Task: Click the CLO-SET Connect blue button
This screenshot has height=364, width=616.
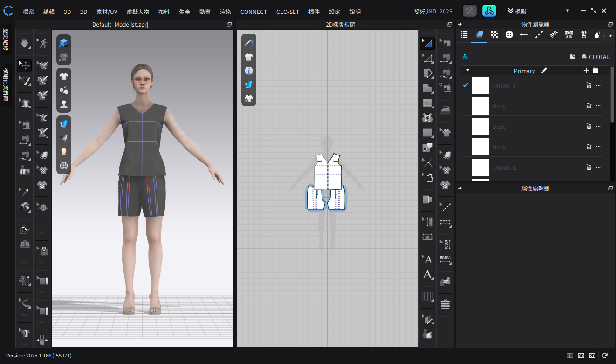Action: tap(489, 11)
